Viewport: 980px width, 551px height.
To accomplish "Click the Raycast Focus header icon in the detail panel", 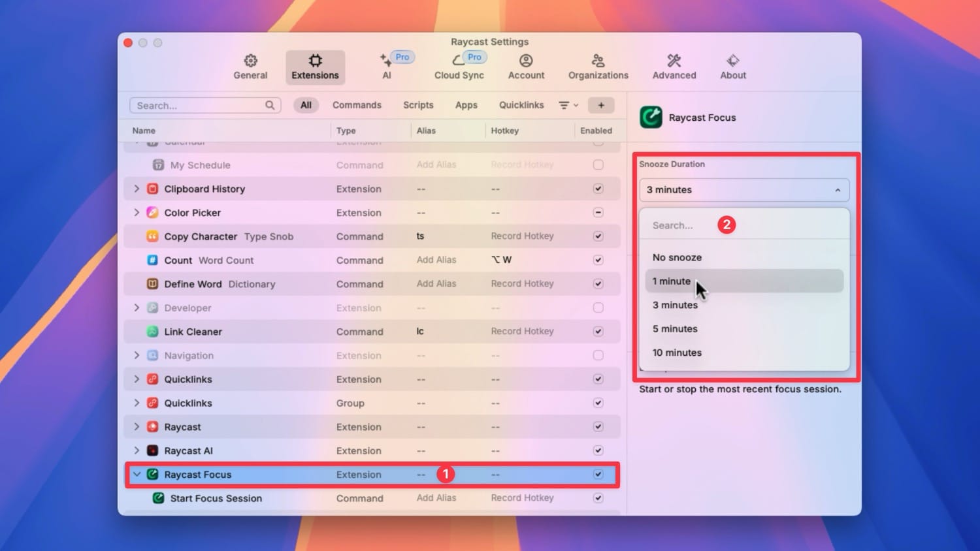I will click(x=651, y=118).
